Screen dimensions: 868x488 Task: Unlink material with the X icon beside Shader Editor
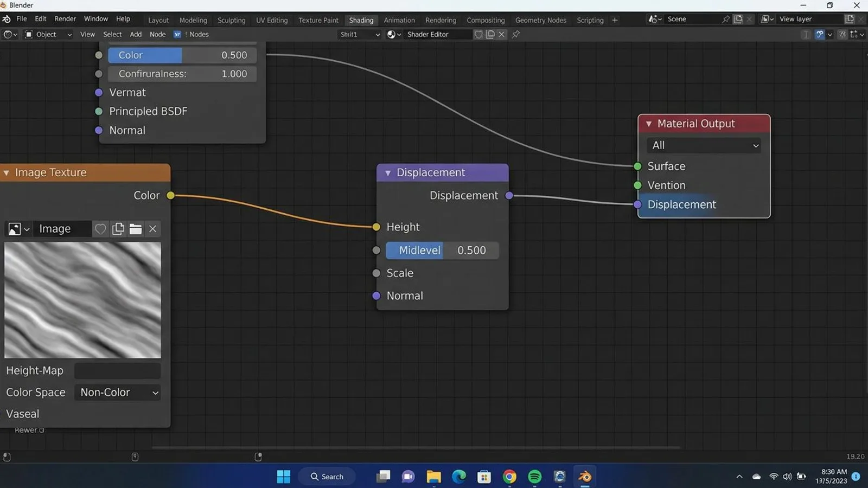502,34
